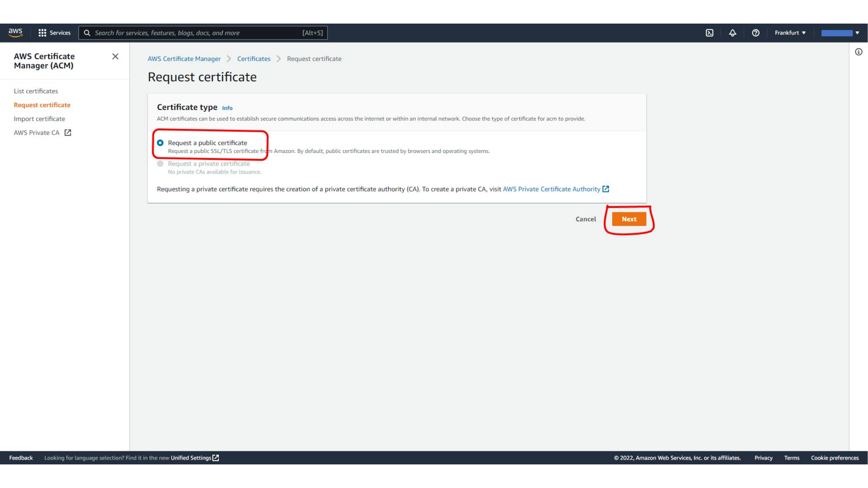Focus the services search field
The image size is (868, 488).
click(x=203, y=33)
